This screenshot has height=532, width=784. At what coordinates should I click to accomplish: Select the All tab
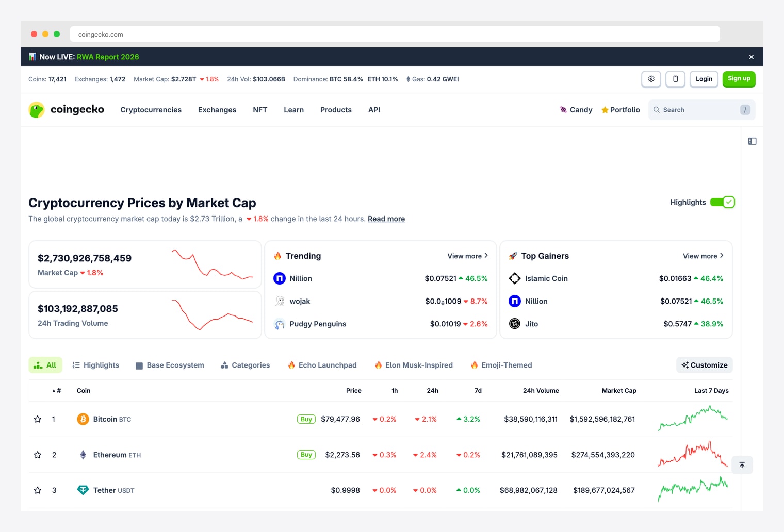(45, 365)
